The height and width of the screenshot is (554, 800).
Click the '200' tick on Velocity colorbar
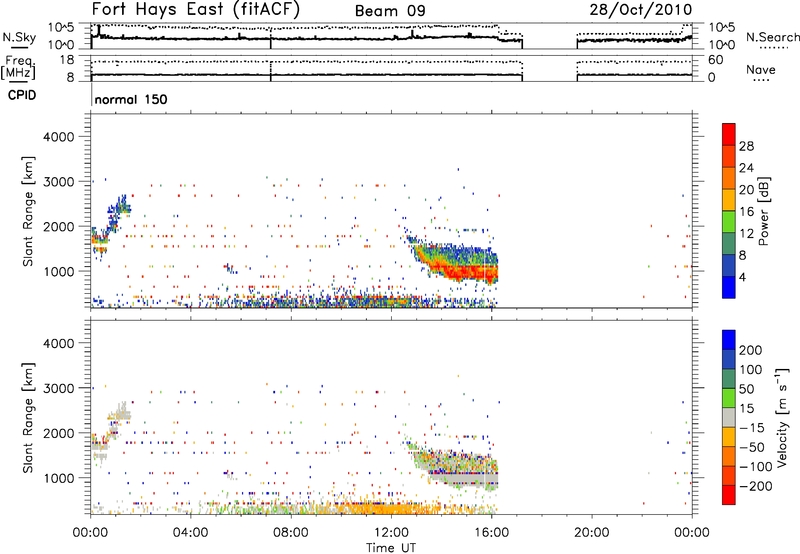751,350
